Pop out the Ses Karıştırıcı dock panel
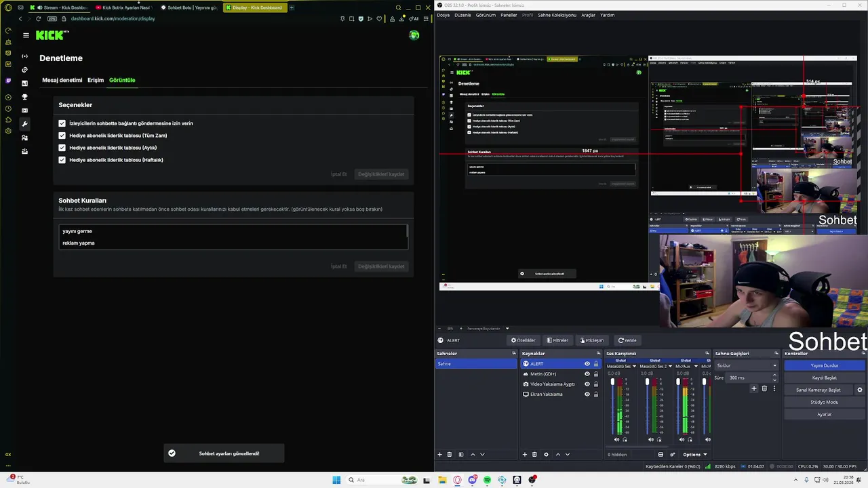The height and width of the screenshot is (488, 868). point(707,353)
